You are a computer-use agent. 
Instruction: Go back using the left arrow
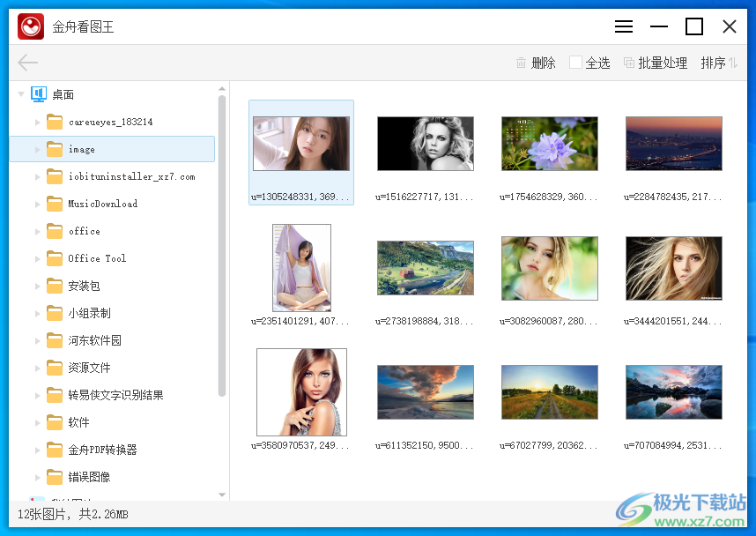27,63
